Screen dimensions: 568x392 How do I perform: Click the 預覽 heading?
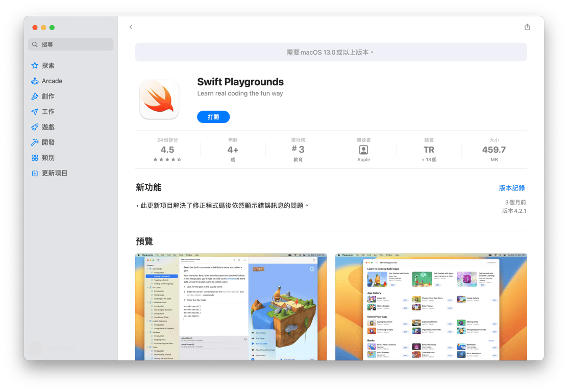[x=144, y=241]
